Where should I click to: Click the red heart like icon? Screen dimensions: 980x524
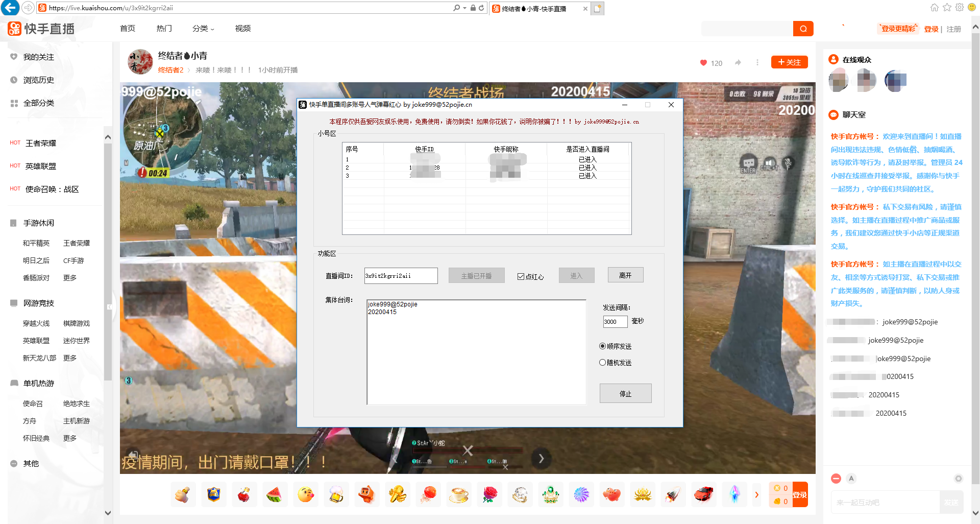pyautogui.click(x=703, y=63)
